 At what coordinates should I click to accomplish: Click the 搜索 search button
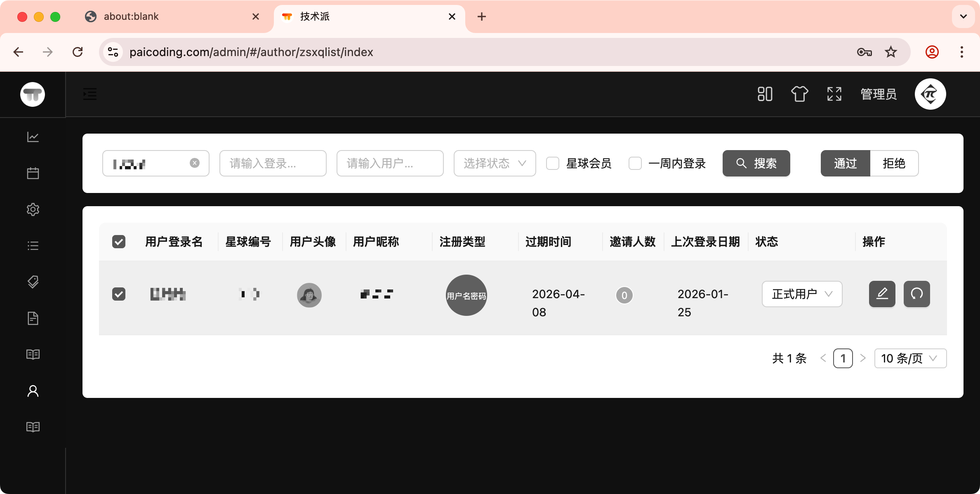click(756, 164)
